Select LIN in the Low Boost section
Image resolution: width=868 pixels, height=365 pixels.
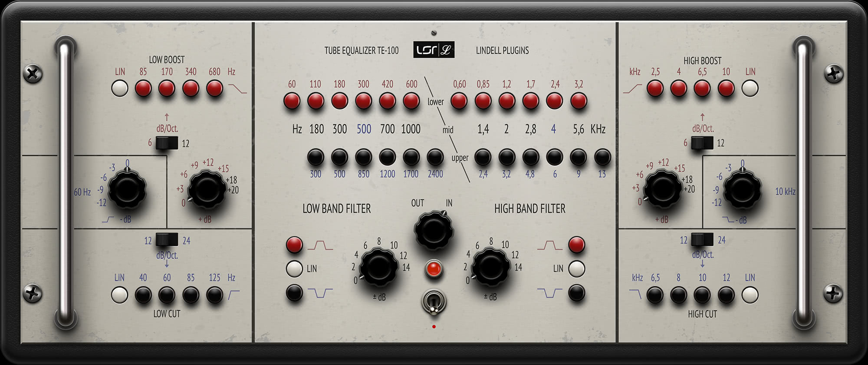120,89
